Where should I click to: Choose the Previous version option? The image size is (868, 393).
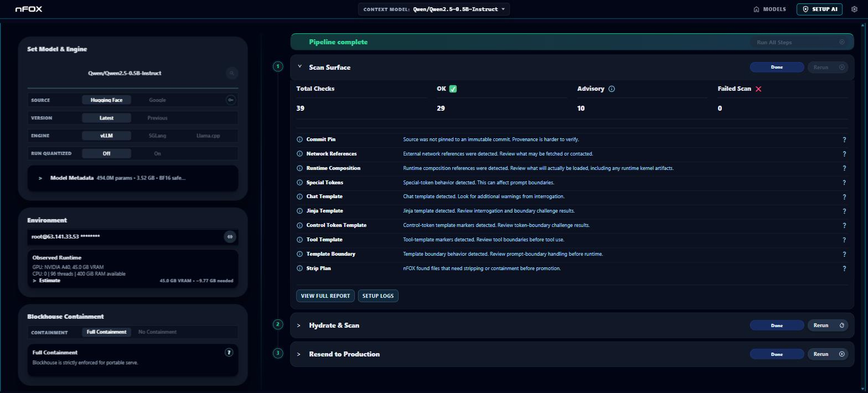[x=157, y=118]
